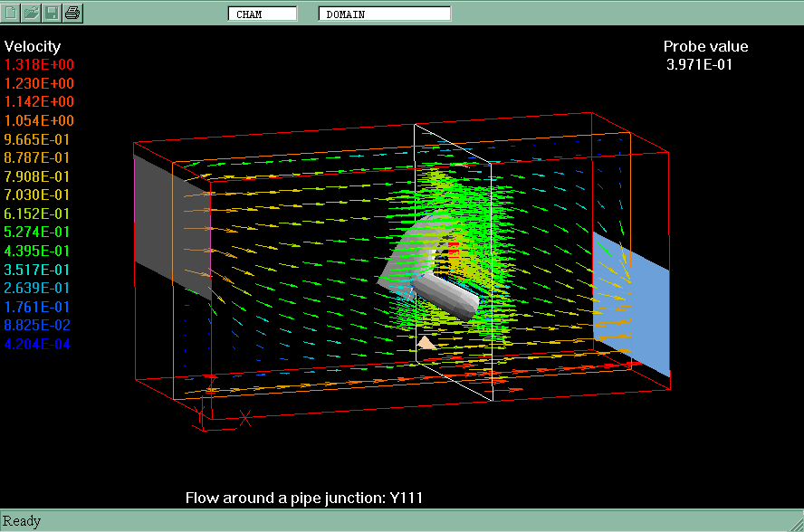804x532 pixels.
Task: Click the Velocity legend title
Action: click(33, 47)
